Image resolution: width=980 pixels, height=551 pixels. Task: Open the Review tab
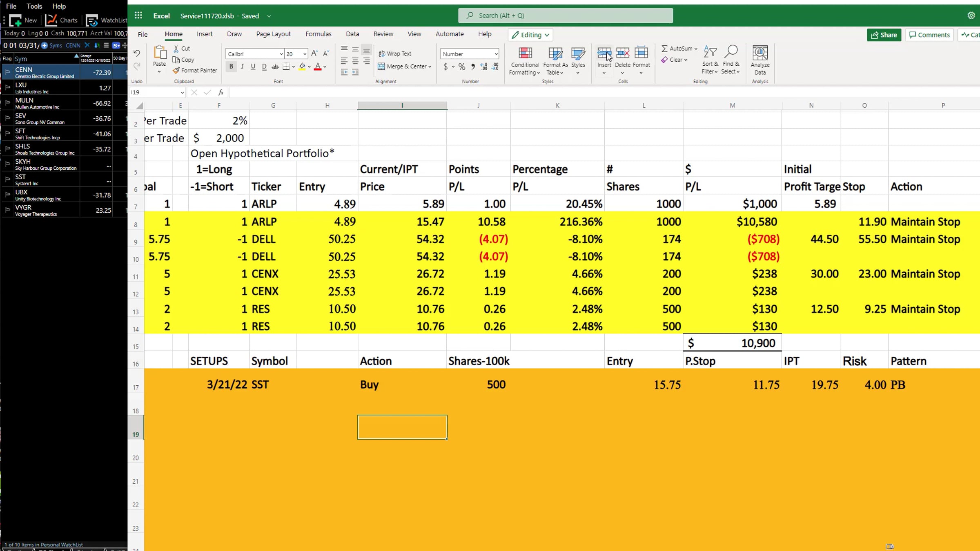[383, 34]
